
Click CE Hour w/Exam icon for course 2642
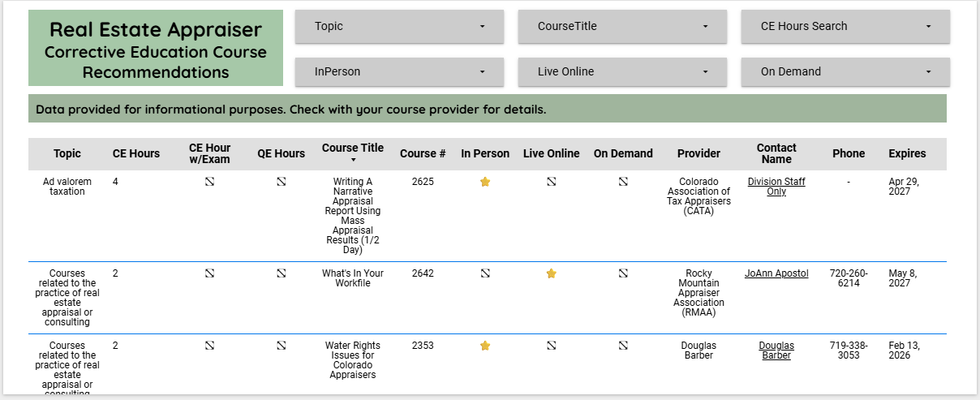tap(209, 274)
